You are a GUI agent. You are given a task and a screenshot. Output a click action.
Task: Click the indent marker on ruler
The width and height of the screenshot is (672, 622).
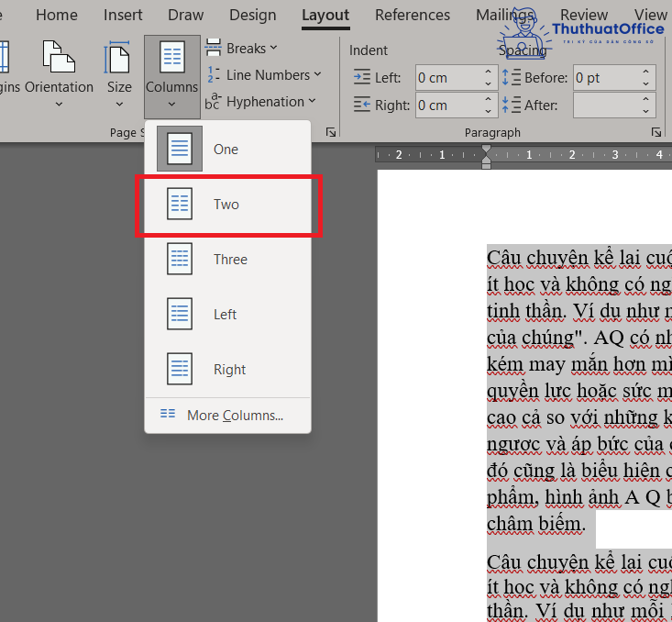(486, 157)
